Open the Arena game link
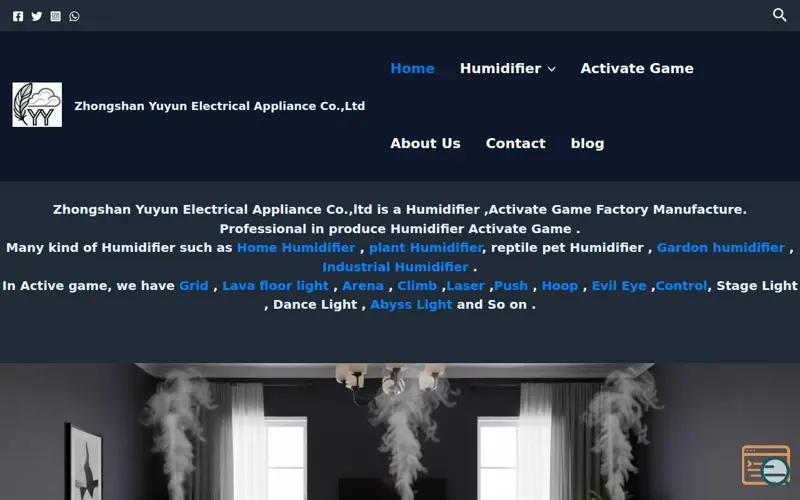Image resolution: width=800 pixels, height=500 pixels. pos(363,286)
